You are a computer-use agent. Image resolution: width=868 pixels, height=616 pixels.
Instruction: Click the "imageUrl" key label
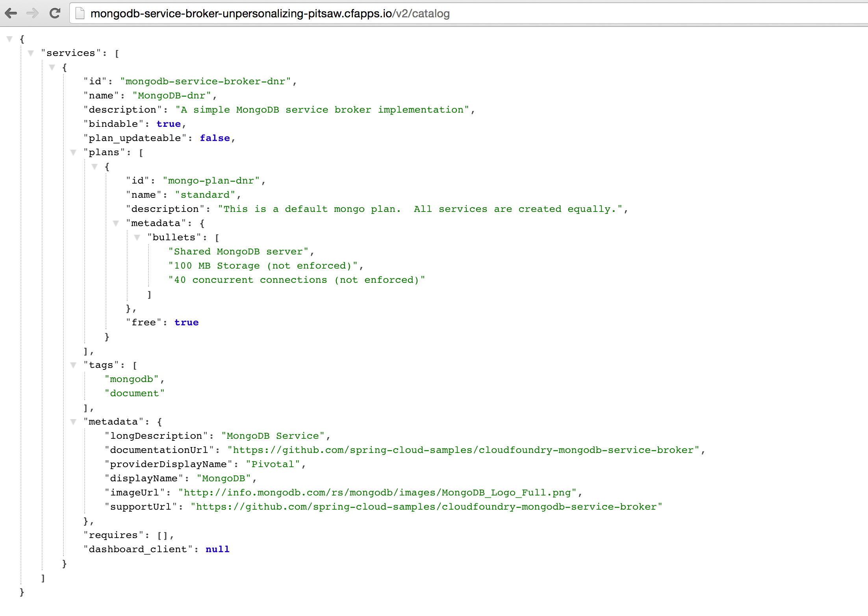pos(135,493)
